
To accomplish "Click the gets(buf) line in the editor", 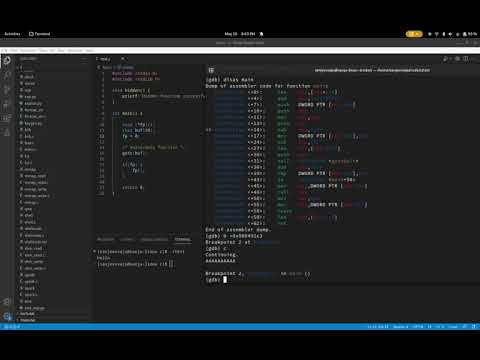I will click(133, 154).
